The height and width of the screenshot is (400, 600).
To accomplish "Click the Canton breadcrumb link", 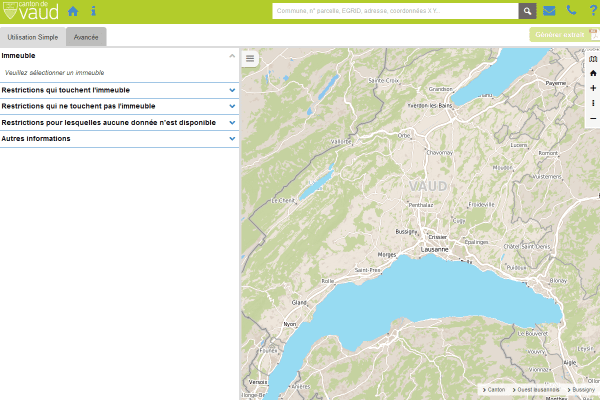I will (x=494, y=390).
